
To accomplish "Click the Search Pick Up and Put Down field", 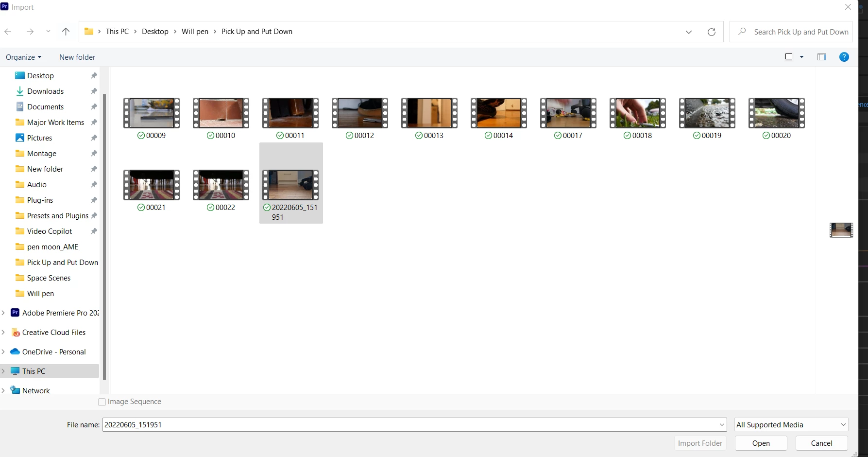I will point(791,32).
